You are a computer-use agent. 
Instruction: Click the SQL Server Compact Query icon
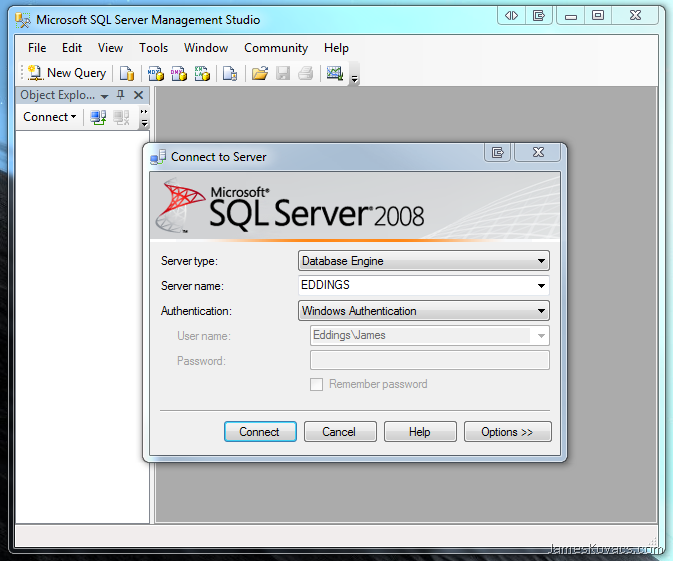(230, 73)
